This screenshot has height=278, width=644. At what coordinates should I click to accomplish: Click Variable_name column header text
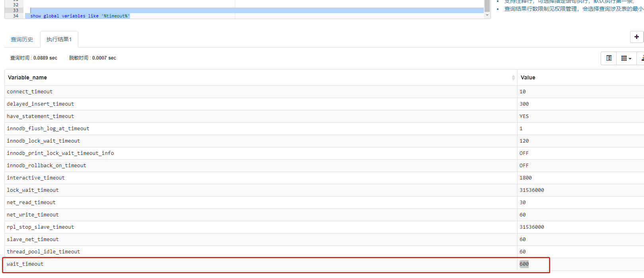point(27,78)
